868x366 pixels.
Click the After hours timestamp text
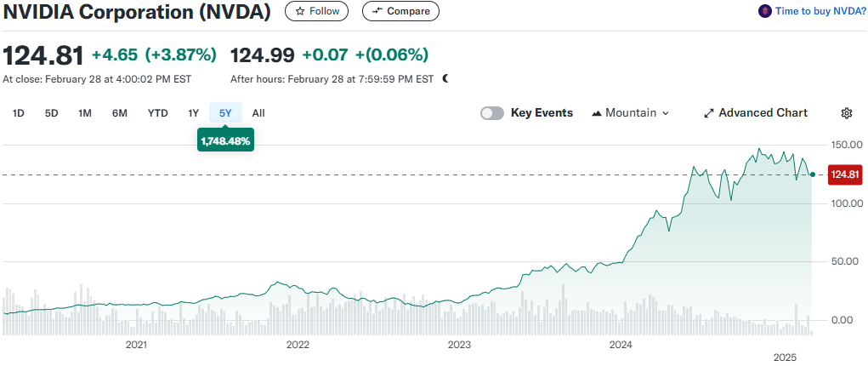(332, 79)
